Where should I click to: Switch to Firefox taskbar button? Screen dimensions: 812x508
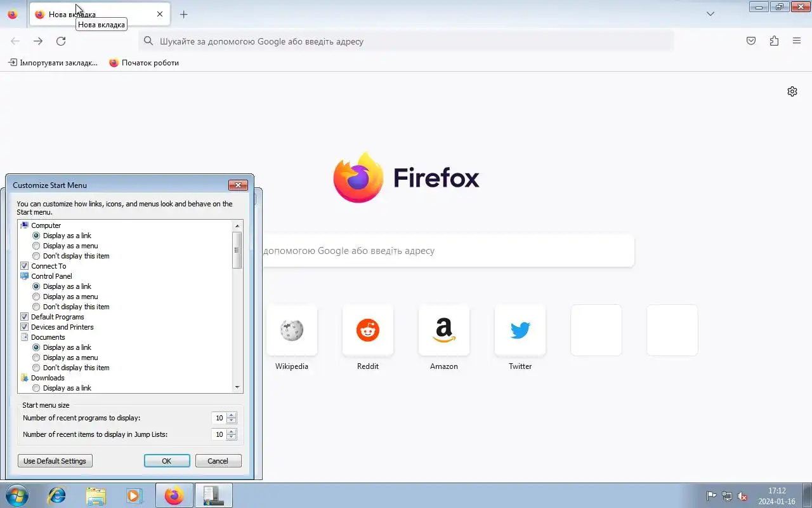174,495
